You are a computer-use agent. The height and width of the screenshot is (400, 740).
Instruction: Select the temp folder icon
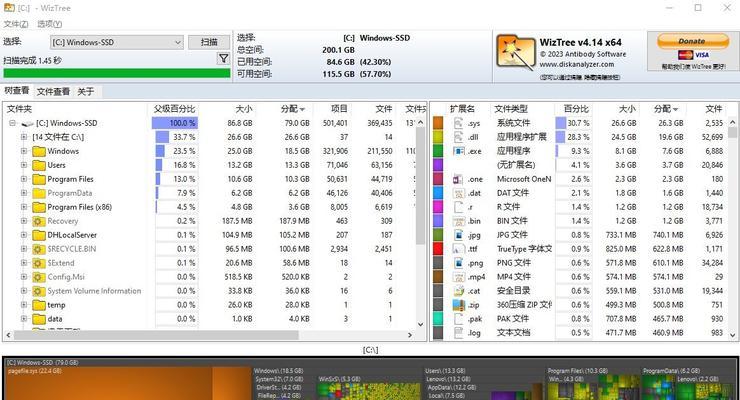[x=39, y=305]
